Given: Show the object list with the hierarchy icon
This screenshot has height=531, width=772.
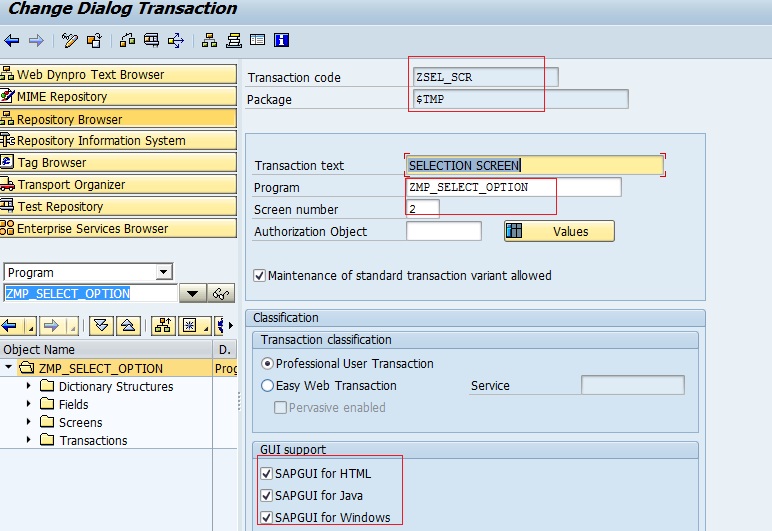Looking at the screenshot, I should pyautogui.click(x=209, y=40).
